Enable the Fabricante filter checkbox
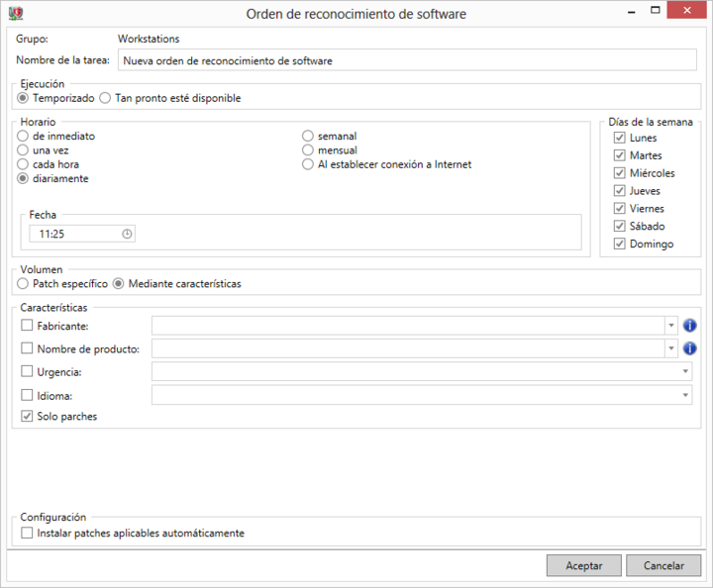 (x=27, y=326)
